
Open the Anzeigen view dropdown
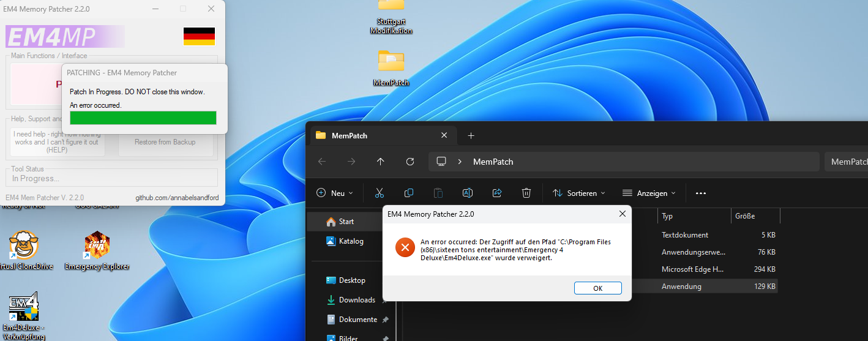(x=649, y=193)
